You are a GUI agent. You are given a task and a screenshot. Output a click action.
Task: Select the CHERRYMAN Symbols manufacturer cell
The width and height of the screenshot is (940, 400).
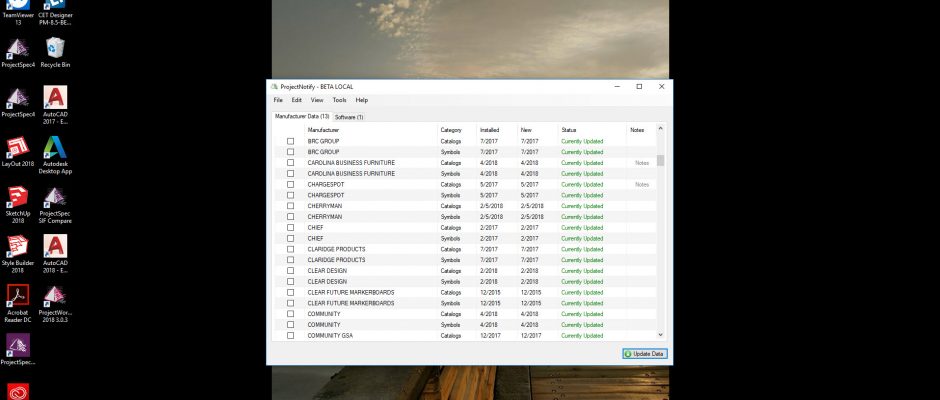tap(325, 217)
